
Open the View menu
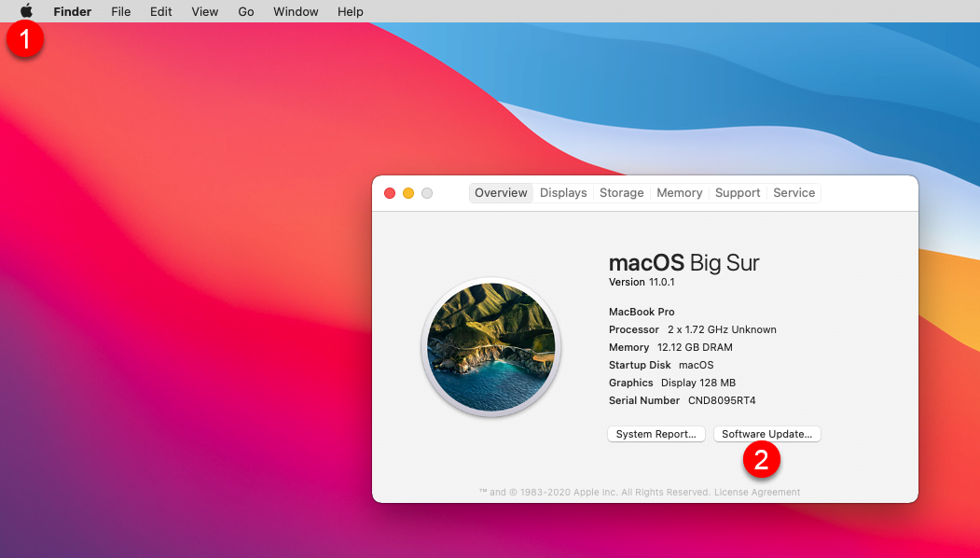[x=205, y=11]
